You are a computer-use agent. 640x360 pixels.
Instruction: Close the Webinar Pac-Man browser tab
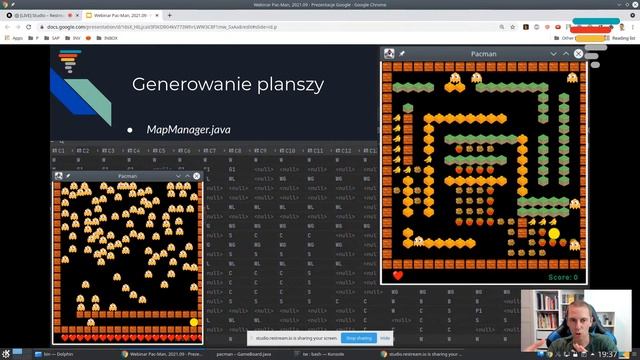pos(157,15)
